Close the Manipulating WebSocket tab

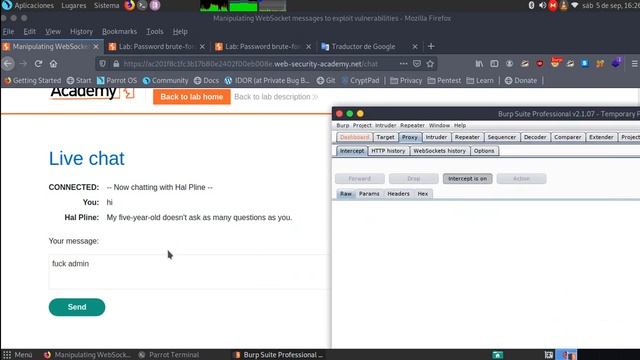96,47
